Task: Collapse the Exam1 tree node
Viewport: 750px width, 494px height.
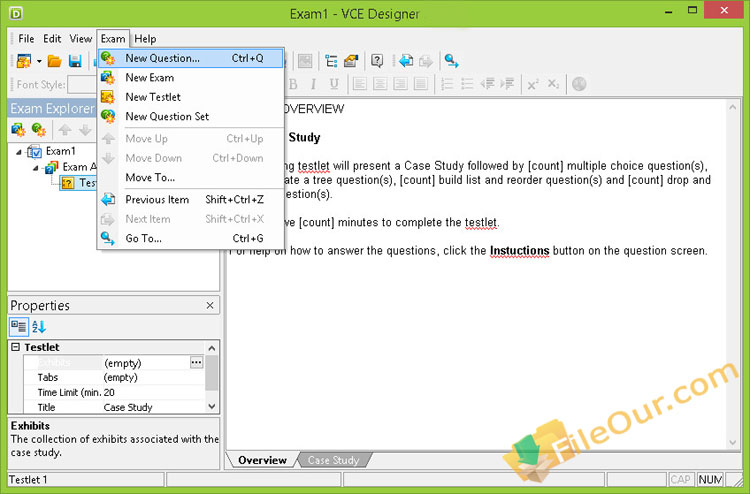Action: [19, 152]
